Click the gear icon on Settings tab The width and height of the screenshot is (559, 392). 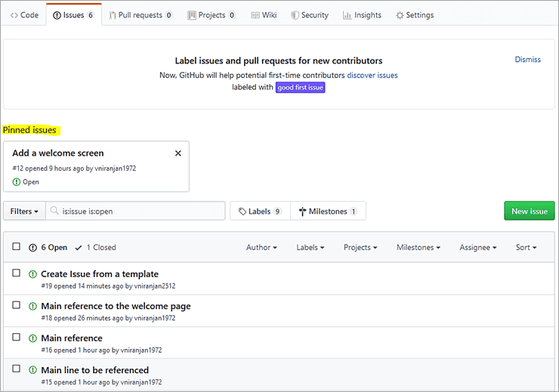tap(400, 15)
